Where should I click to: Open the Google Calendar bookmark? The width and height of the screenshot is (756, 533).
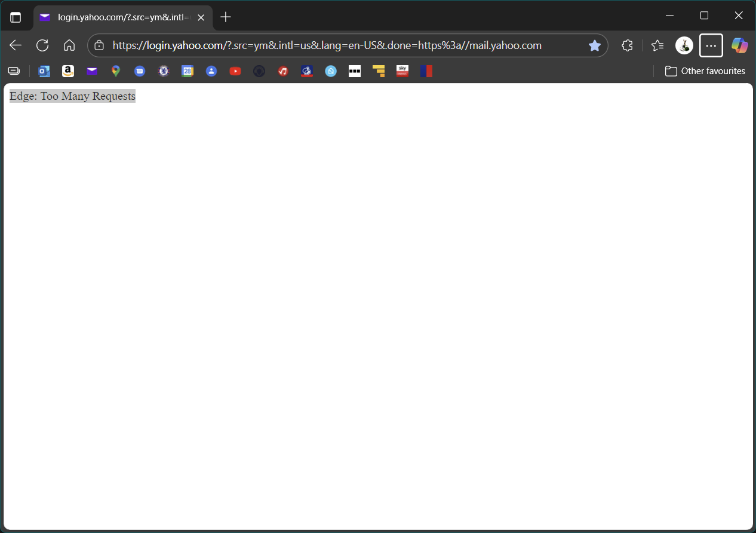188,71
